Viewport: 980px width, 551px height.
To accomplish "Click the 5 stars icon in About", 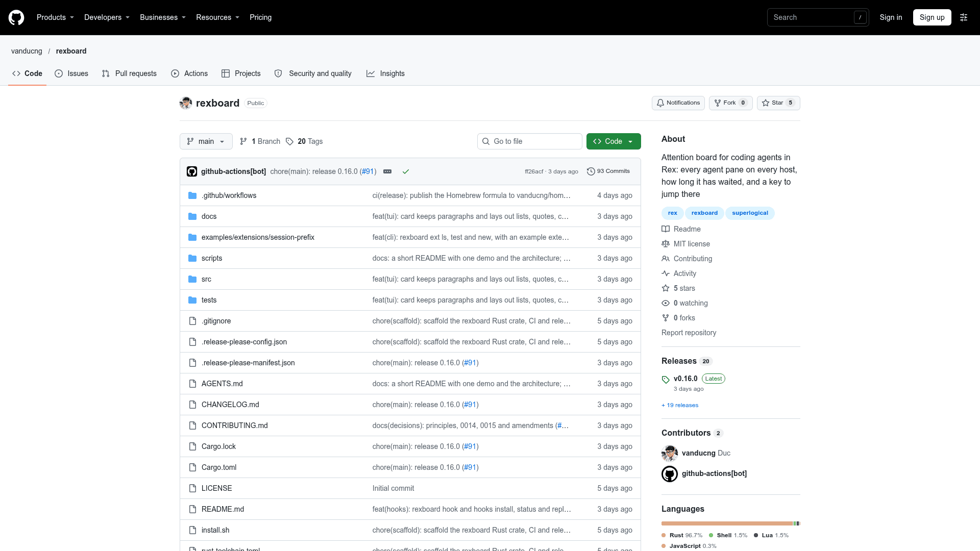I will [x=666, y=288].
